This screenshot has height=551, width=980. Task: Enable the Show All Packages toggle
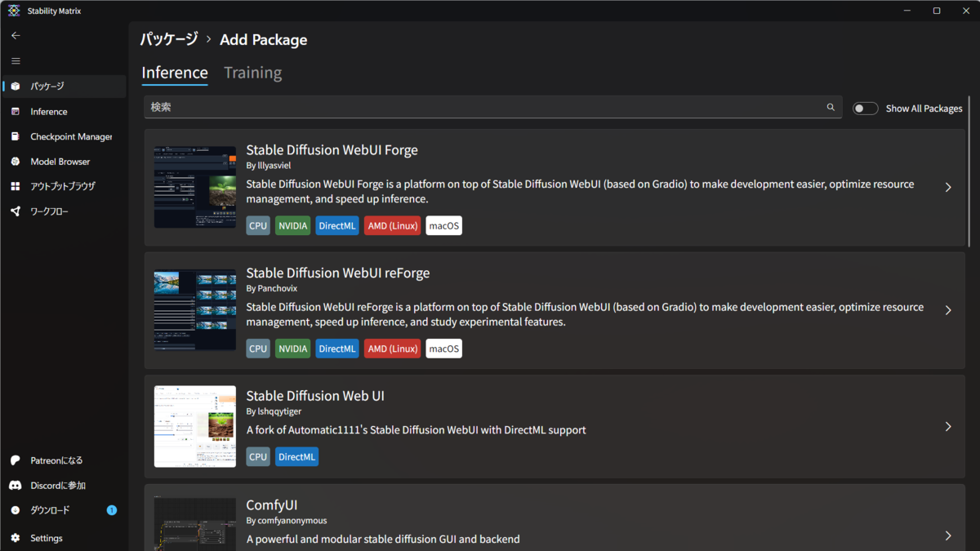click(865, 109)
